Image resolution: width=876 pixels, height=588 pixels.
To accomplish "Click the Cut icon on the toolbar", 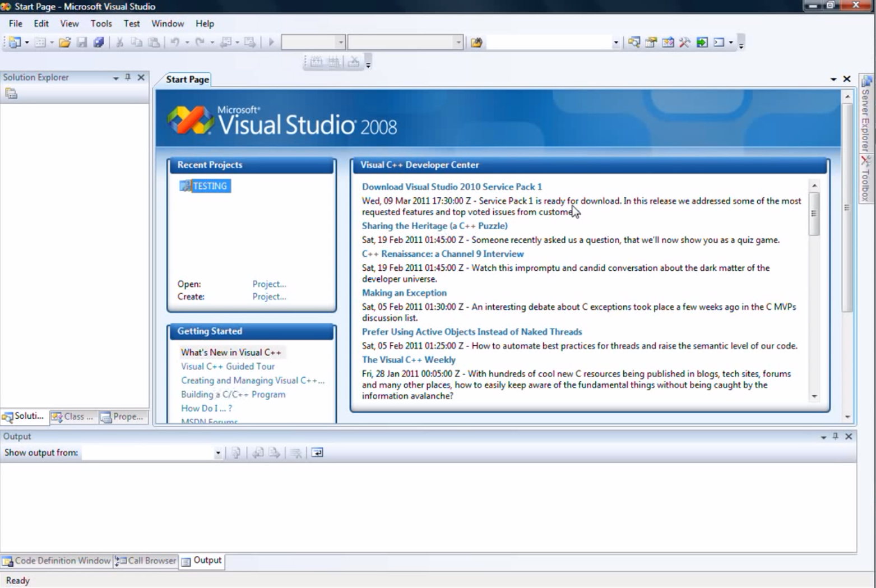I will [119, 42].
